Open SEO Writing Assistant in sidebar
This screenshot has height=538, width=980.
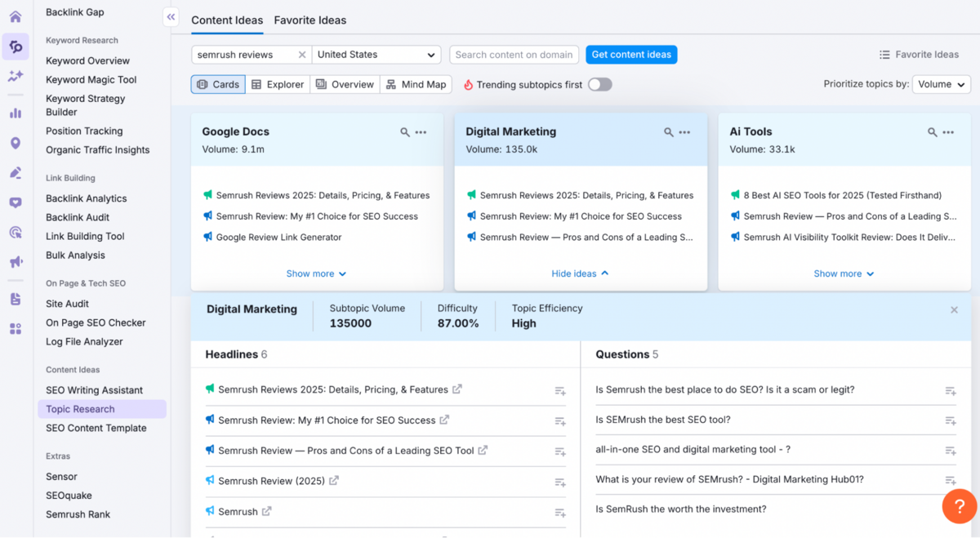pos(95,390)
